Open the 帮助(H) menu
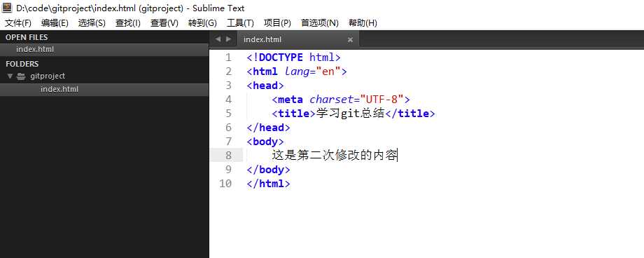 click(x=363, y=23)
